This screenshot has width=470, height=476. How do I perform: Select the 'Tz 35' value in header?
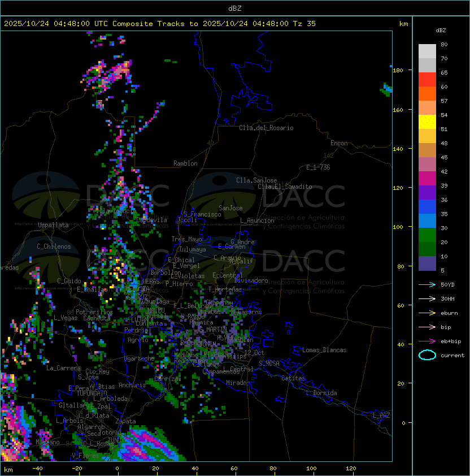[x=304, y=24]
